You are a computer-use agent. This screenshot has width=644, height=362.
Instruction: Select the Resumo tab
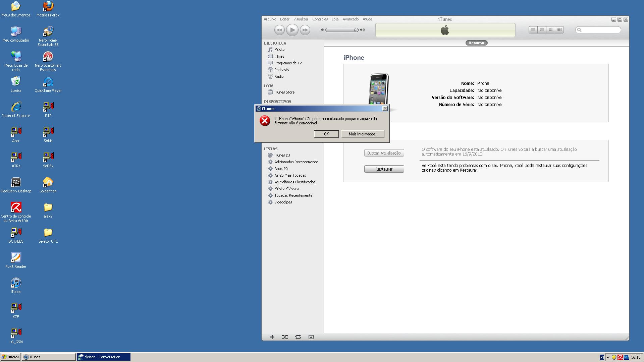[476, 43]
